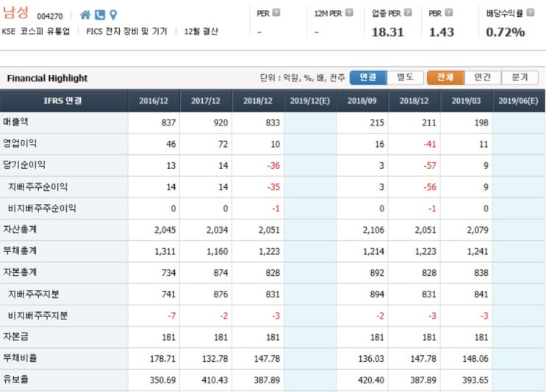The width and height of the screenshot is (546, 392).
Task: Click the 자본금 row label
Action: coord(15,336)
